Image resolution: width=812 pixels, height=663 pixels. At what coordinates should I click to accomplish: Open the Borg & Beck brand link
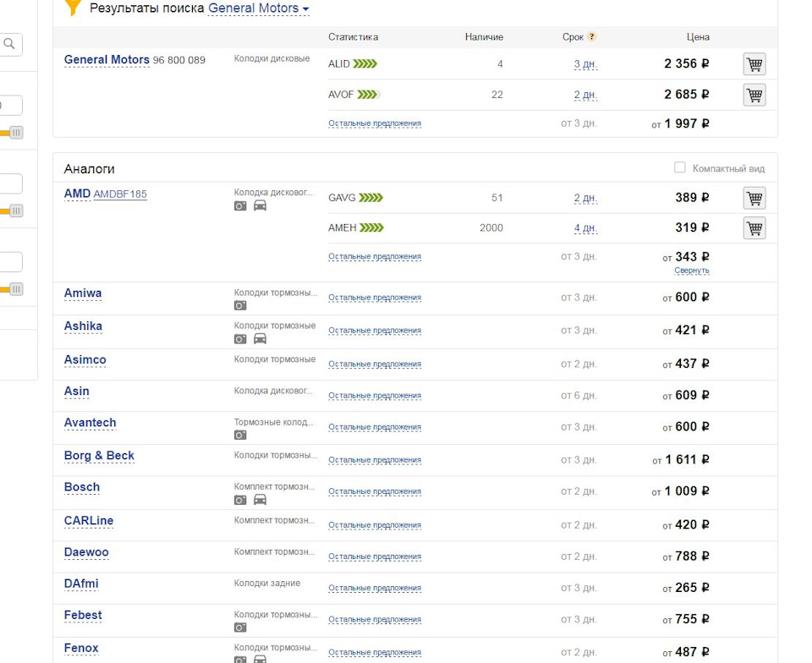(x=99, y=456)
